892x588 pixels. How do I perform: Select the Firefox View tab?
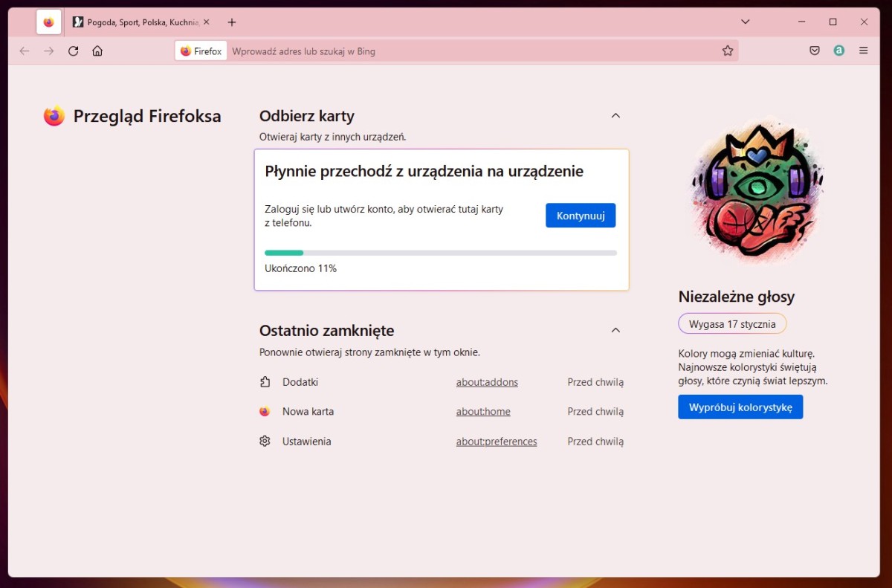click(48, 22)
